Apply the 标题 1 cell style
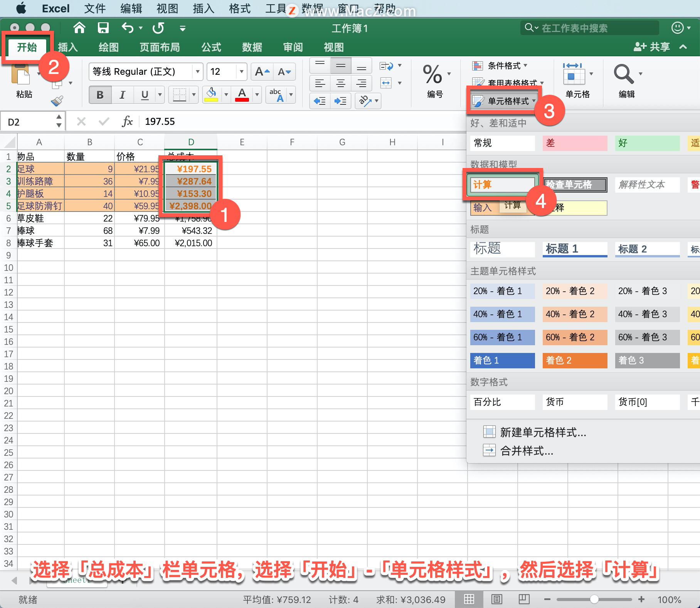 click(575, 249)
